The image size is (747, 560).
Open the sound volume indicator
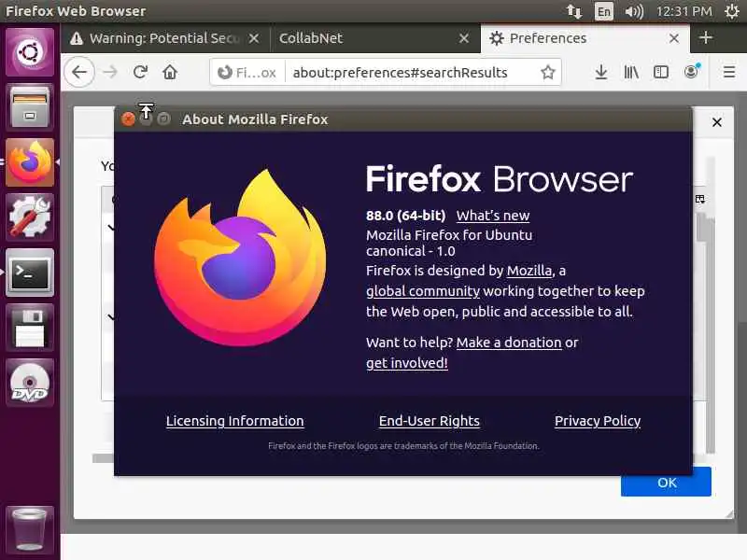pyautogui.click(x=634, y=11)
